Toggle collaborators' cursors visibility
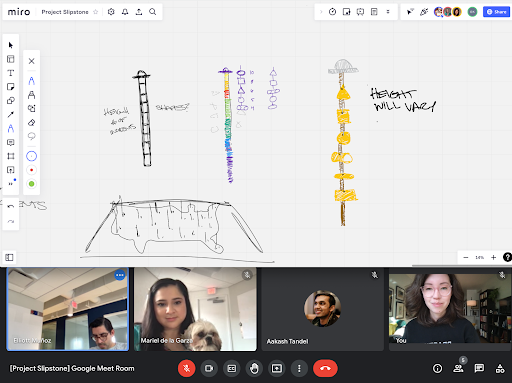 [x=410, y=12]
